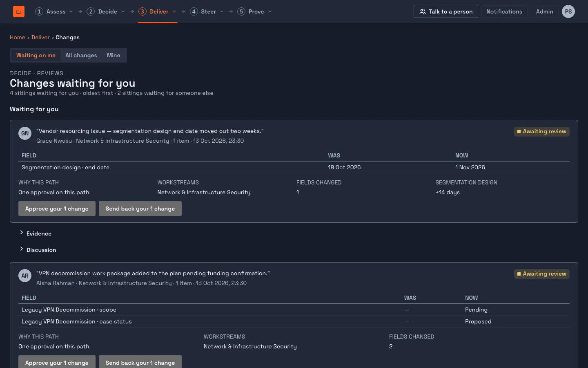This screenshot has width=588, height=368.
Task: Open the PS user avatar
Action: point(568,11)
